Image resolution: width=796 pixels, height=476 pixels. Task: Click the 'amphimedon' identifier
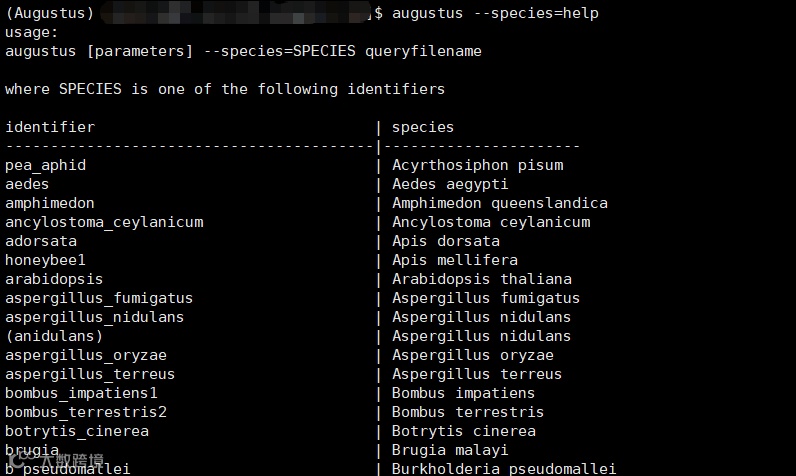click(50, 203)
